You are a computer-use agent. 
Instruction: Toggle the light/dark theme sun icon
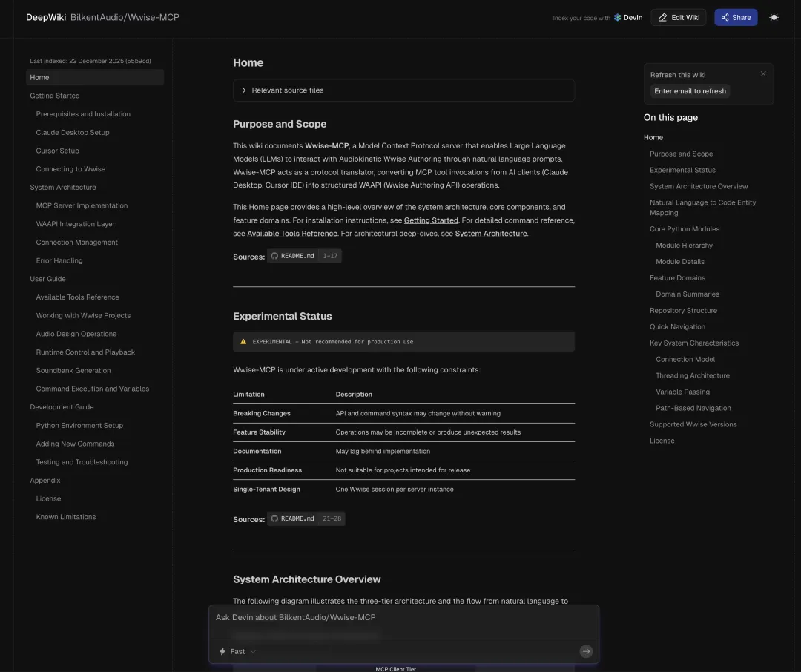pyautogui.click(x=774, y=17)
